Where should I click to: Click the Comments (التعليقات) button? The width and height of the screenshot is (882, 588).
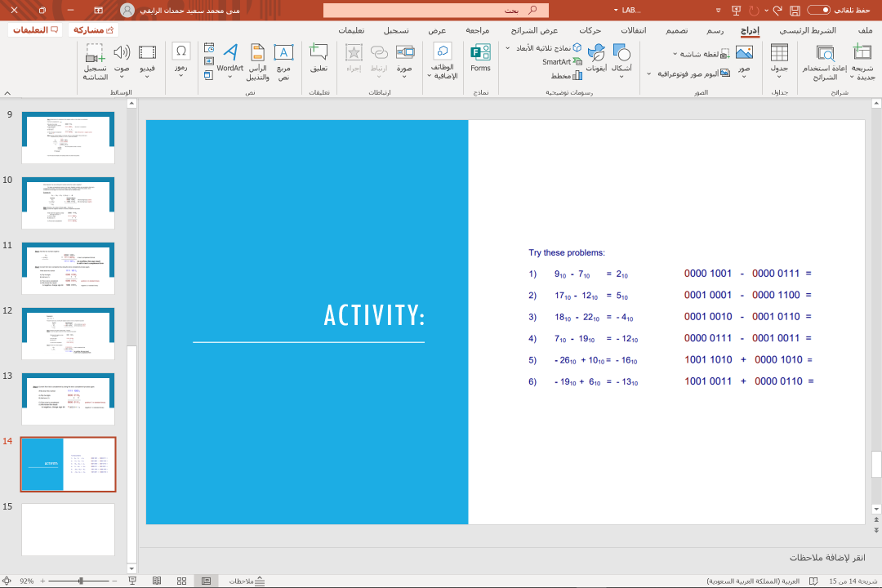click(35, 30)
